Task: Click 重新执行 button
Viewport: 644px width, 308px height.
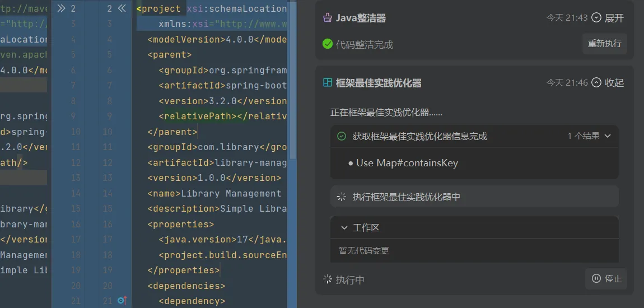Action: coord(605,44)
